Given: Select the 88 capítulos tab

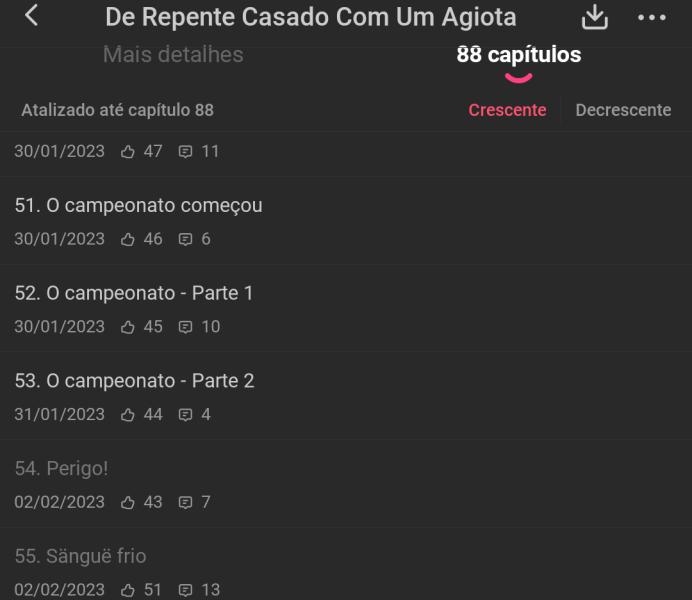Looking at the screenshot, I should point(518,56).
